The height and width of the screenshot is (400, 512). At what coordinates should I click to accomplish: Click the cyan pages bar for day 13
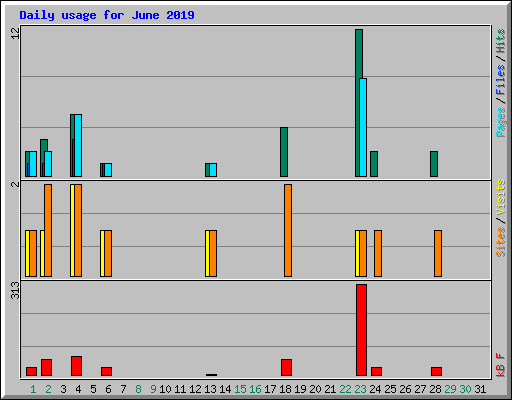click(213, 170)
